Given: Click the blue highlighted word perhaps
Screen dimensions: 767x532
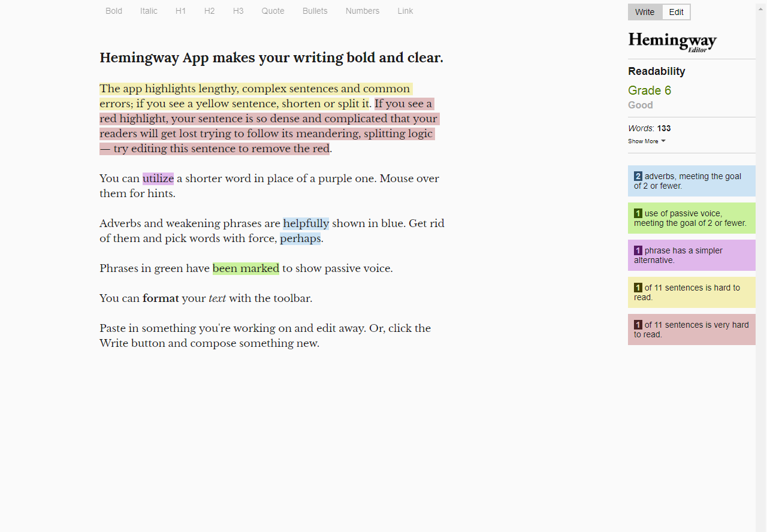Looking at the screenshot, I should click(300, 238).
